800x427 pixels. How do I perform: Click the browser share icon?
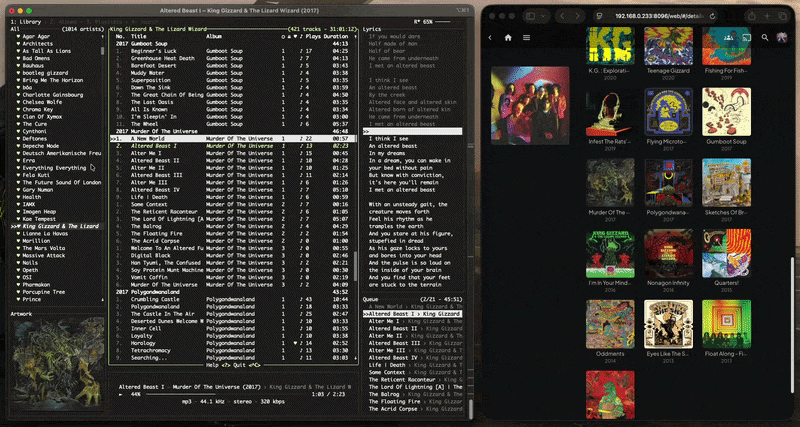click(x=752, y=16)
